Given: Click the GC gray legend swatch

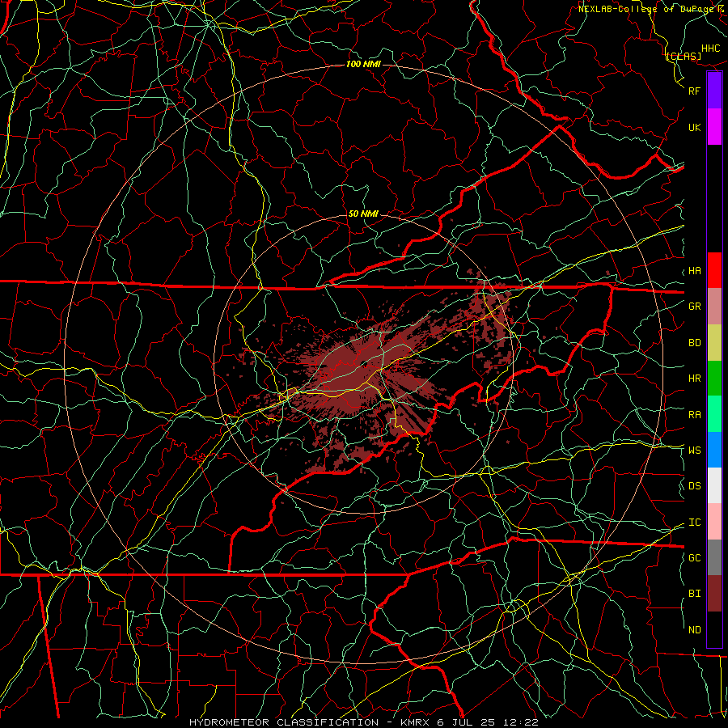Looking at the screenshot, I should (714, 557).
